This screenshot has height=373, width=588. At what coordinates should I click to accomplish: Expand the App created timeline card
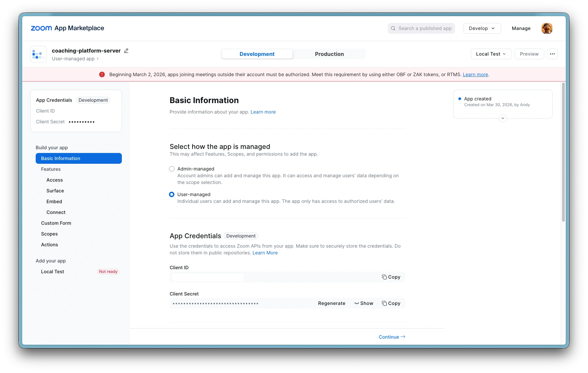click(503, 118)
